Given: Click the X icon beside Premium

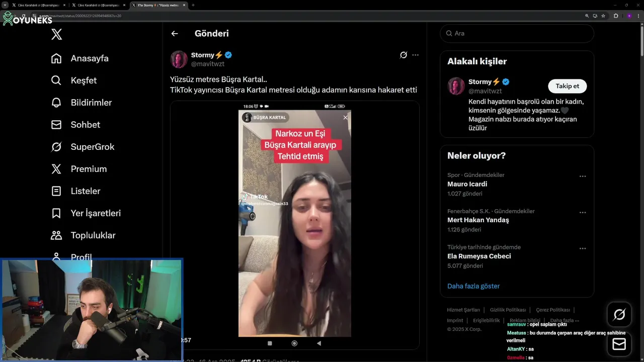Looking at the screenshot, I should pyautogui.click(x=56, y=169).
